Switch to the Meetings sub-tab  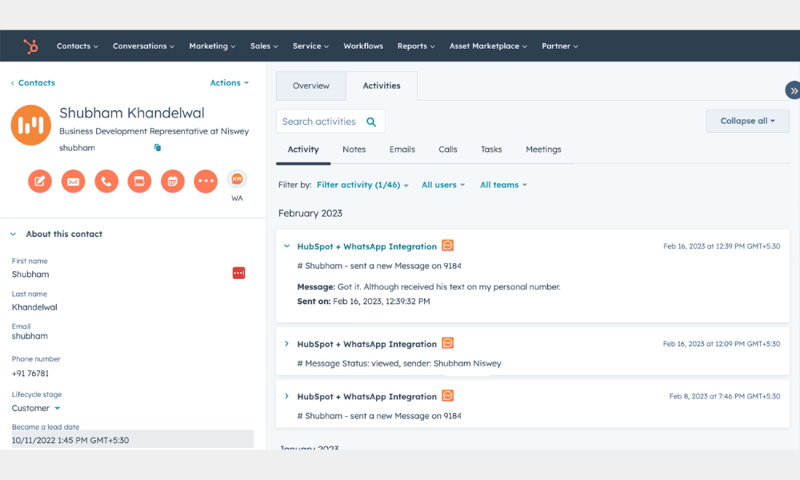coord(543,149)
